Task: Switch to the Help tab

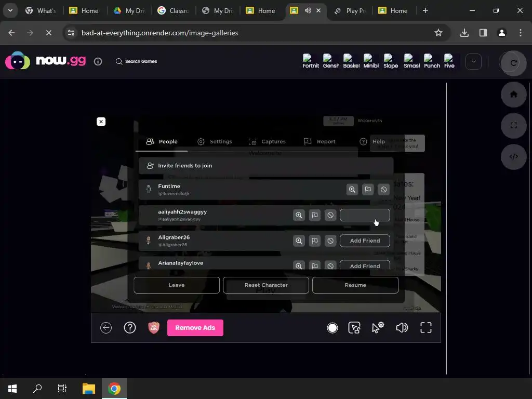Action: [372, 141]
